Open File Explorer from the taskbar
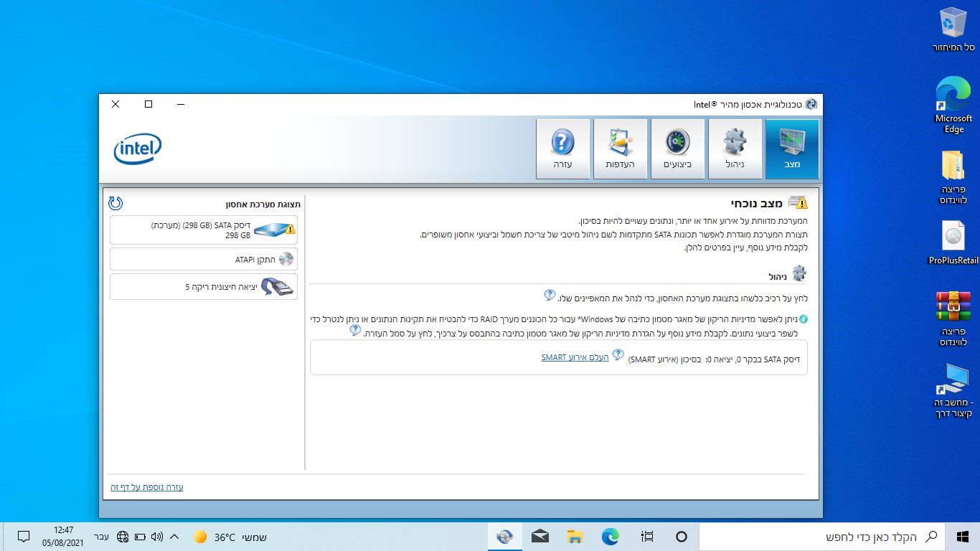The width and height of the screenshot is (980, 551). click(x=575, y=537)
